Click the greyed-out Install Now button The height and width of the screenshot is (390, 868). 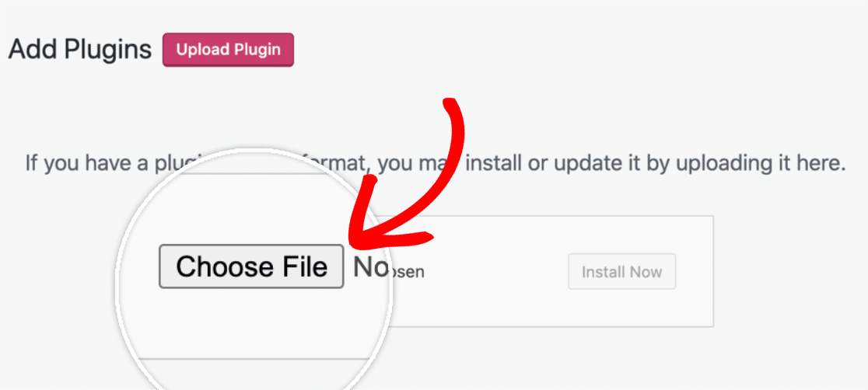(x=621, y=272)
